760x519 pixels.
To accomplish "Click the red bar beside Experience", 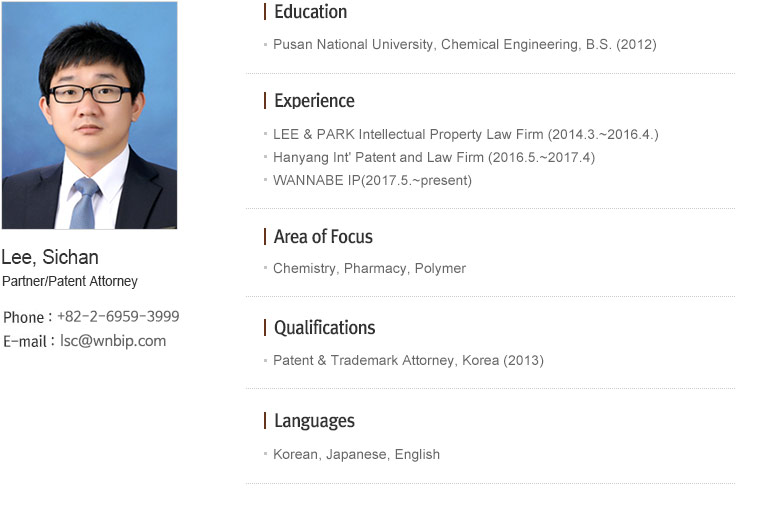I will 265,101.
